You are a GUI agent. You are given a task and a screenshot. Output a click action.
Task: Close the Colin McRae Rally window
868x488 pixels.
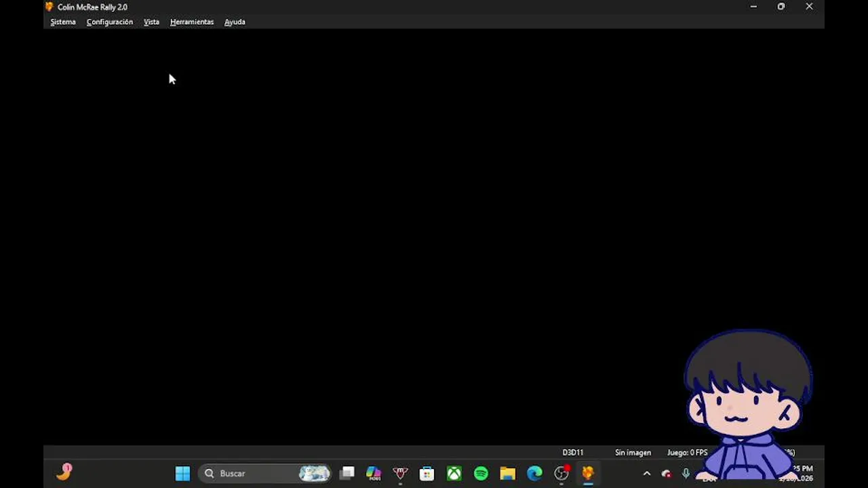pyautogui.click(x=809, y=7)
